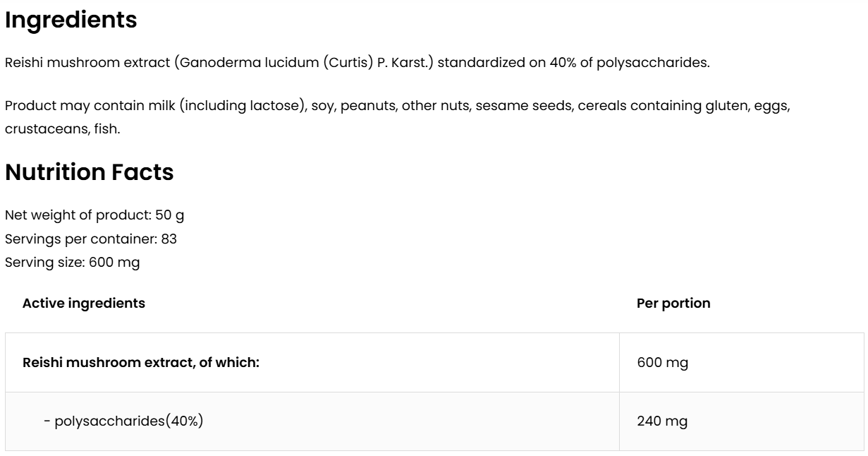Viewport: 868px width, 456px height.
Task: Click the "Per portion" column header
Action: pos(673,304)
